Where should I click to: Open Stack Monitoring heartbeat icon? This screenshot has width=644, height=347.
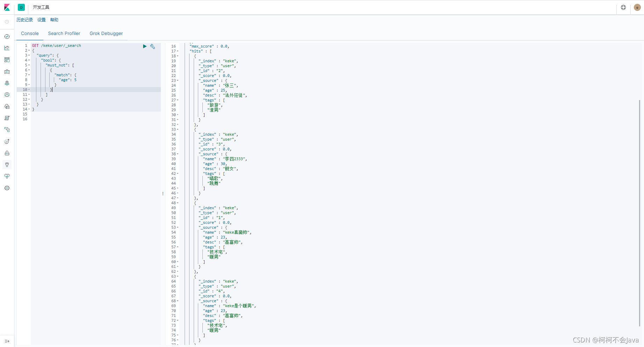(x=7, y=176)
